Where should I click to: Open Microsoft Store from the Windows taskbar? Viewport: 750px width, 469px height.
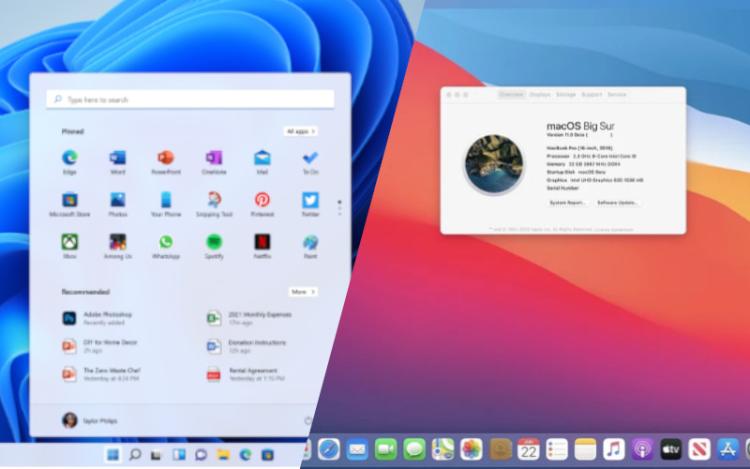(267, 455)
